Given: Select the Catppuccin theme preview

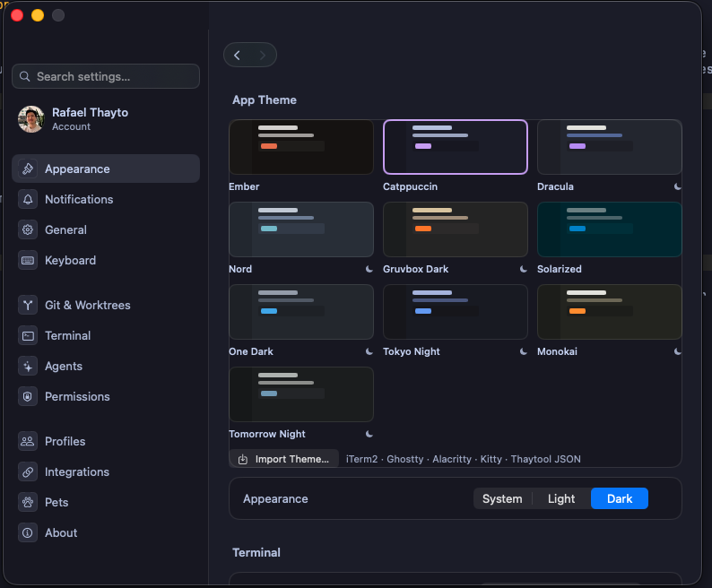Looking at the screenshot, I should [x=456, y=147].
